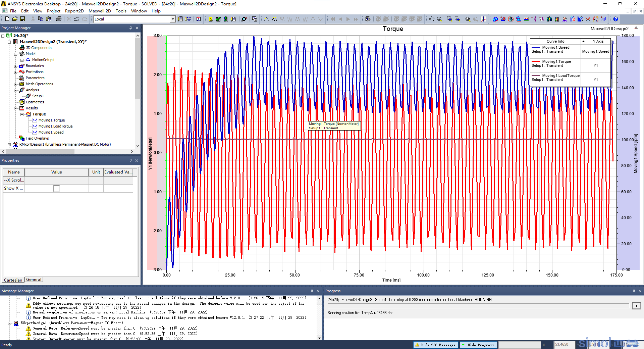Save the project with the floppy icon

(x=22, y=19)
